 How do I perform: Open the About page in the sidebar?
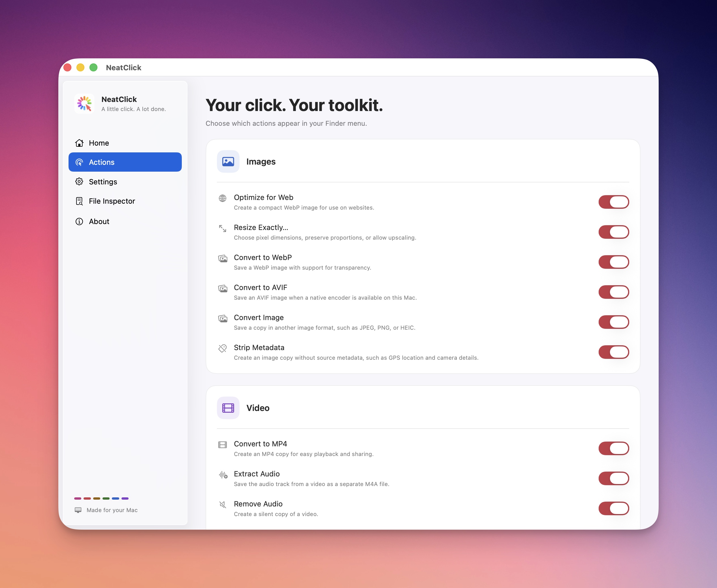point(125,221)
